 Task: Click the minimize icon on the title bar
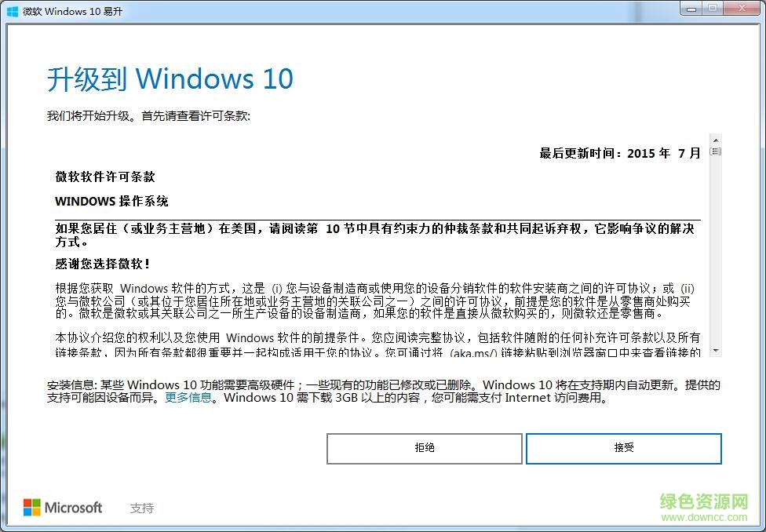pos(690,9)
